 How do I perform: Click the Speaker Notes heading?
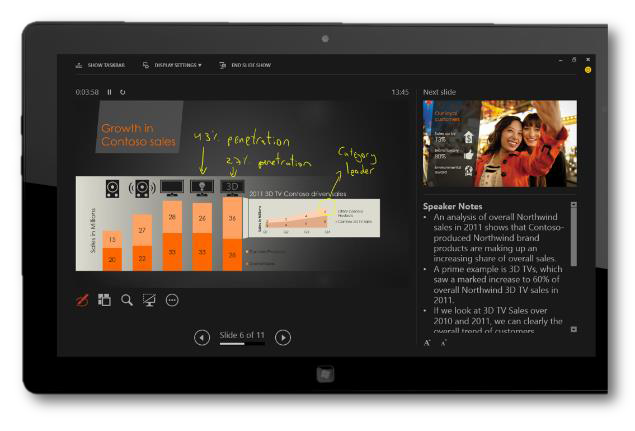click(x=452, y=206)
